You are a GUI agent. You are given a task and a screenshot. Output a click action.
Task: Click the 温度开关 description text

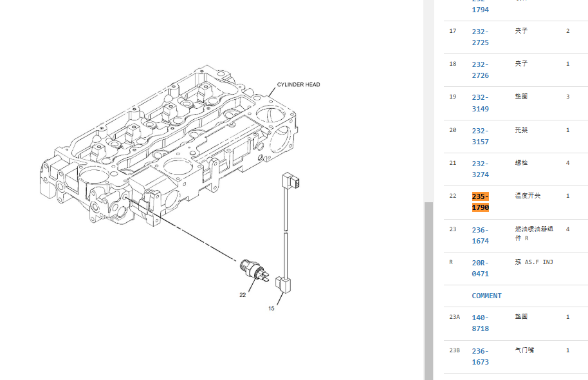tap(528, 196)
